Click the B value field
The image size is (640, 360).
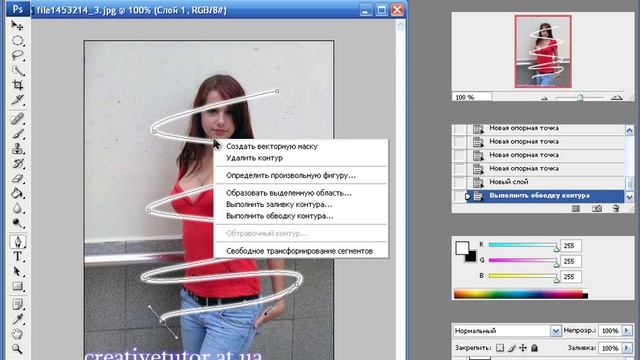[571, 277]
